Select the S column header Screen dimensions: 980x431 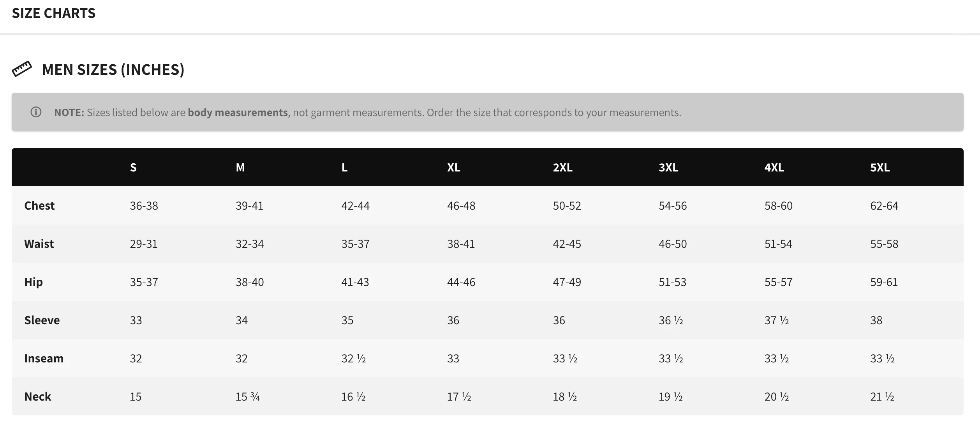pos(133,168)
